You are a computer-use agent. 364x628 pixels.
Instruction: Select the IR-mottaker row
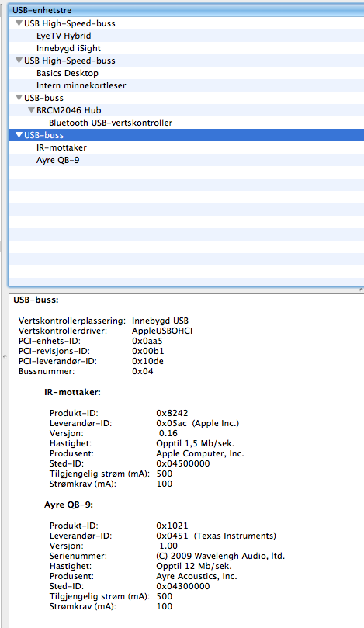pos(186,147)
